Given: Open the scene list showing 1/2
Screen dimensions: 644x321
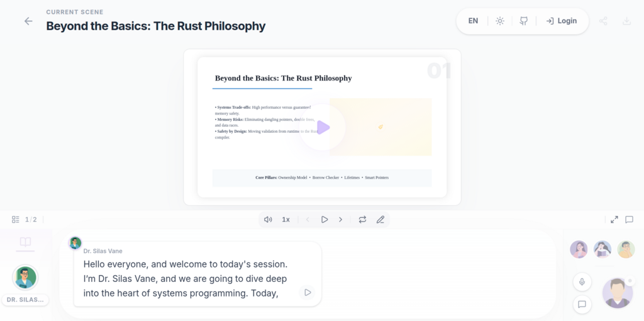Looking at the screenshot, I should [25, 220].
